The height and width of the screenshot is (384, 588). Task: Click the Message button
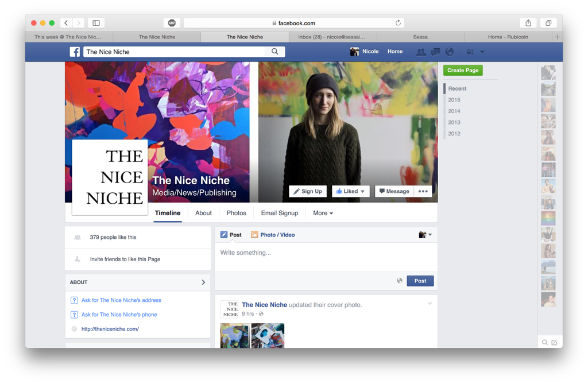tap(394, 191)
